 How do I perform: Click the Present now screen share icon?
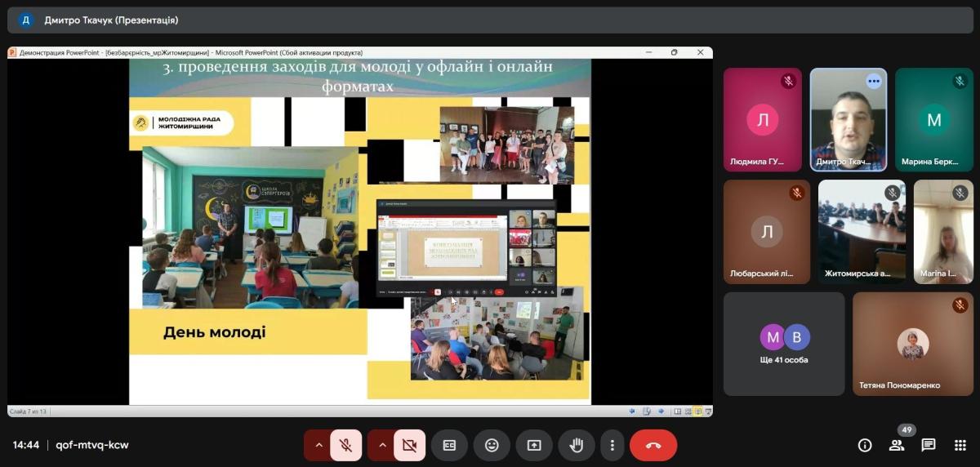tap(534, 445)
